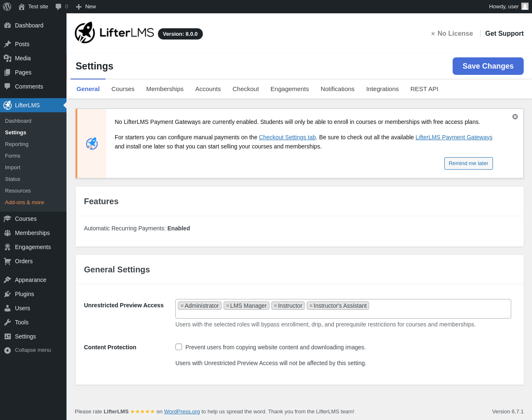
Task: Click the five-star rating in the footer
Action: (x=143, y=412)
